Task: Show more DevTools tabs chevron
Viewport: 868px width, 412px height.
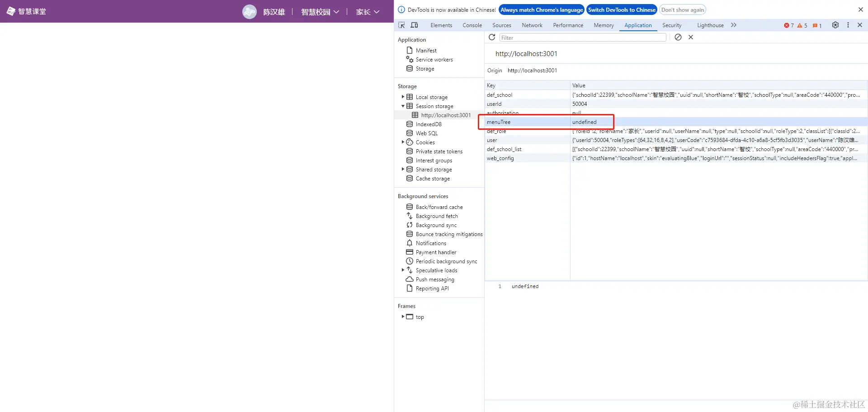Action: tap(734, 25)
